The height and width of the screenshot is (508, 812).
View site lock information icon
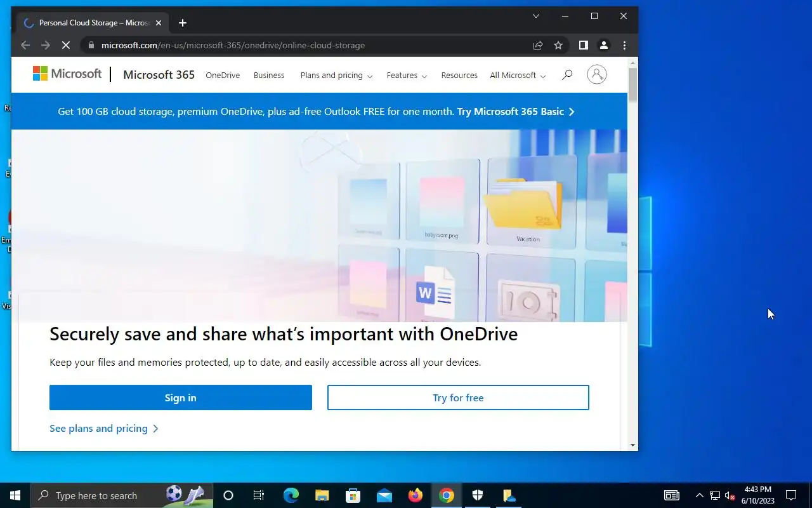tap(91, 45)
